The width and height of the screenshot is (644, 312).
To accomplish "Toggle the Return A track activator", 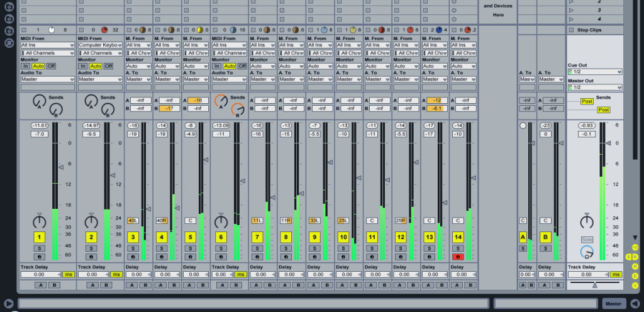I will [523, 237].
